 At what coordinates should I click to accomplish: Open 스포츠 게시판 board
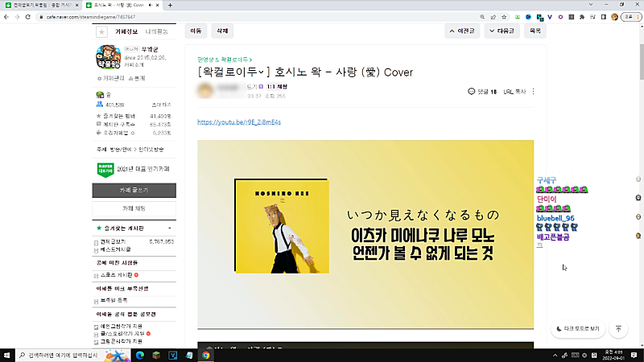click(116, 275)
